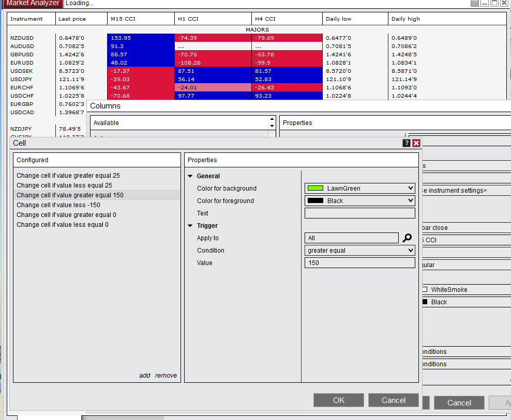Screen dimensions: 511x420
Task: Collapse the General section
Action: [x=190, y=176]
